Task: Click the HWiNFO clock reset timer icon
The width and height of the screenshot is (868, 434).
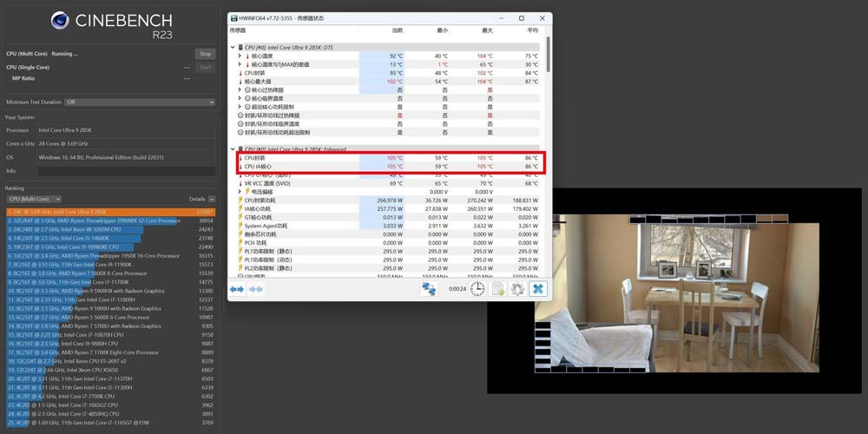Action: point(478,288)
